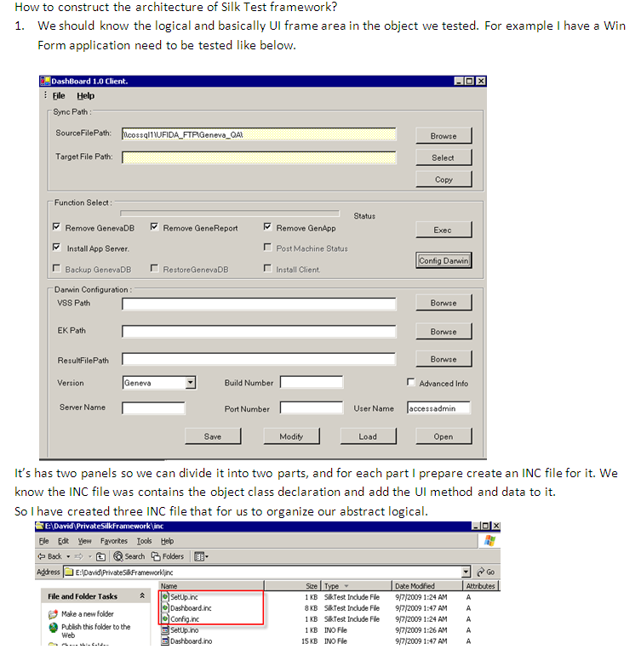Click into the Target File Path field
This screenshot has width=641, height=672.
[259, 157]
